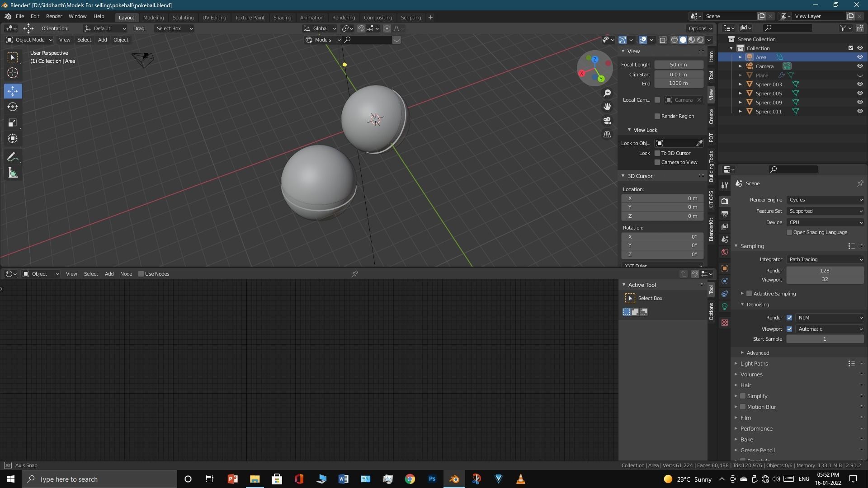
Task: Click the pan hand icon in viewport
Action: pyautogui.click(x=607, y=107)
